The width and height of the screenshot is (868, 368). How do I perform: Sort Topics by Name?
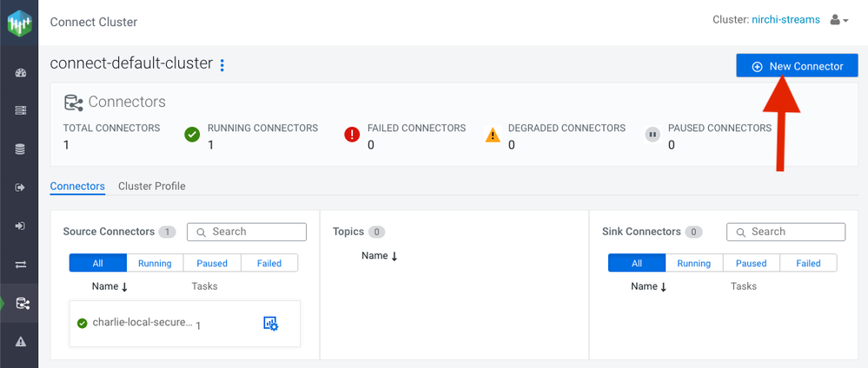pyautogui.click(x=380, y=256)
